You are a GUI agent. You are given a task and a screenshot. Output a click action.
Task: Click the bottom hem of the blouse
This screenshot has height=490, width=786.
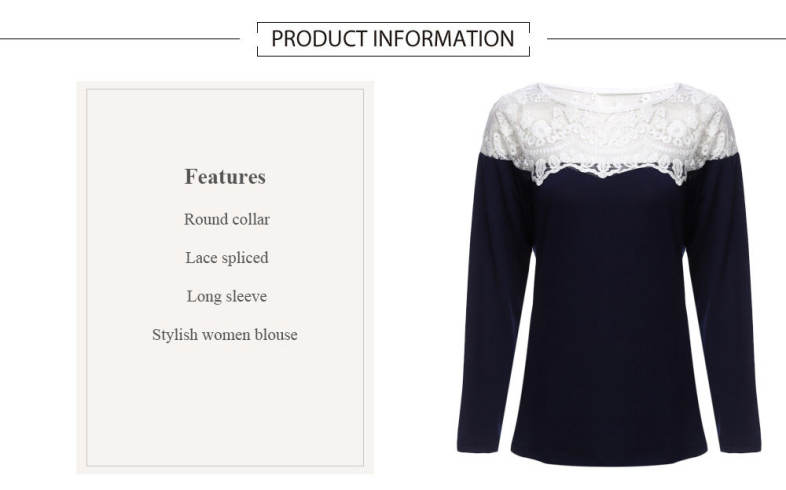tap(609, 457)
